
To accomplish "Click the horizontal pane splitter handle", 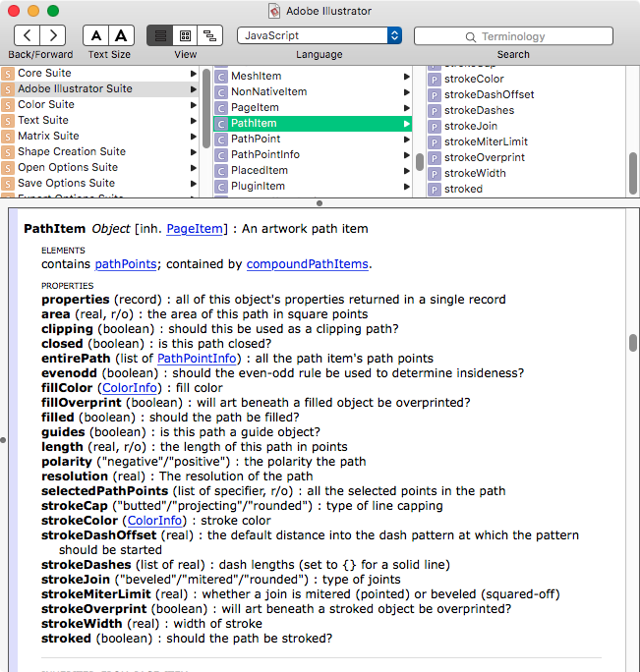I will click(320, 203).
